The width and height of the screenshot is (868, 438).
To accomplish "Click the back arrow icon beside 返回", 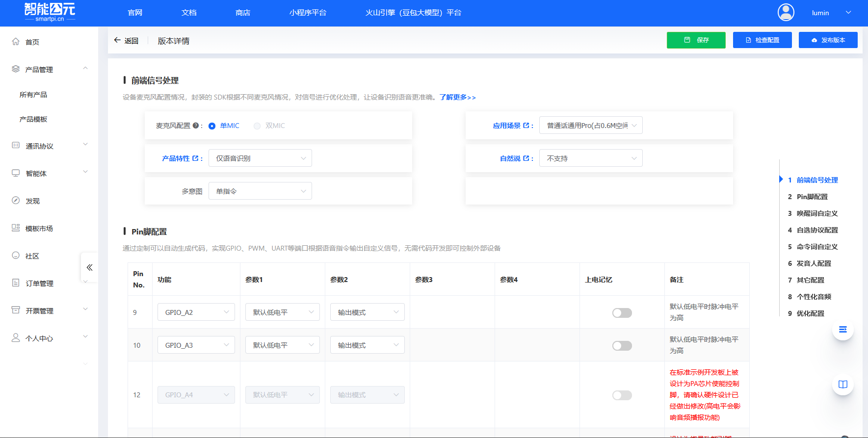I will point(117,40).
